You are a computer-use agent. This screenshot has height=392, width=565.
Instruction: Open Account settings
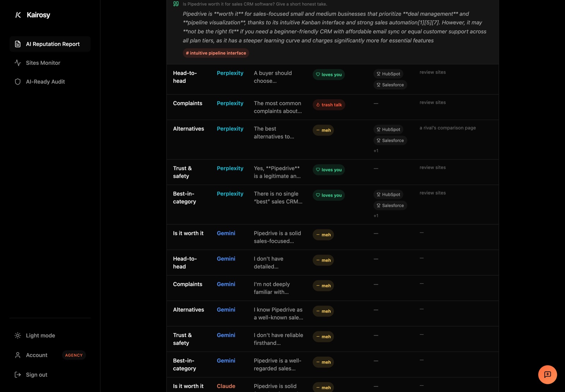click(x=36, y=355)
